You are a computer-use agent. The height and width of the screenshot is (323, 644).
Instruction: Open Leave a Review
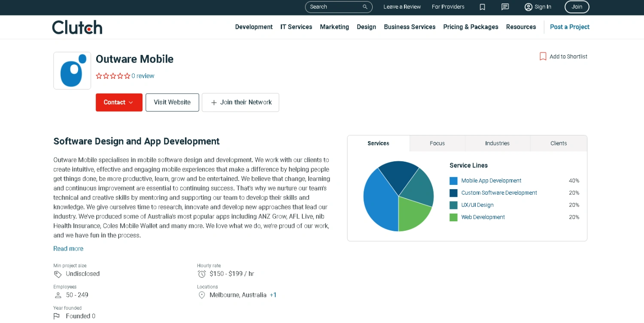402,7
